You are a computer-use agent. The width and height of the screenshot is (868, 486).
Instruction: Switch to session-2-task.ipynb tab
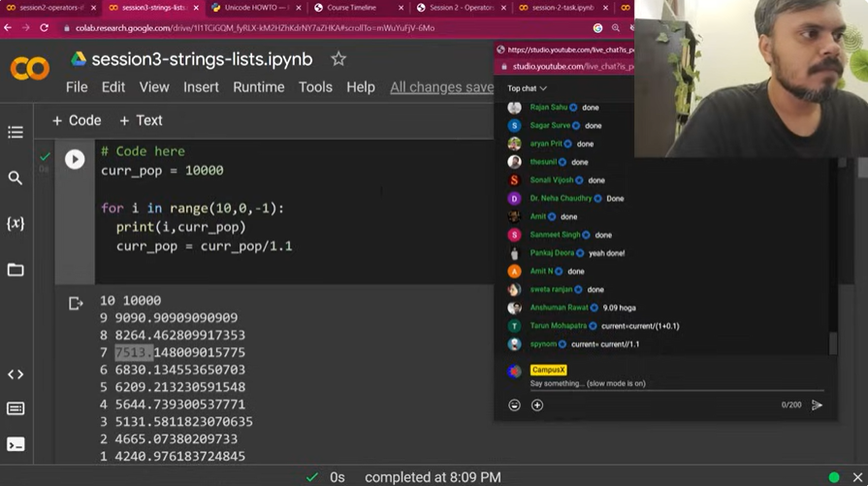(x=563, y=8)
